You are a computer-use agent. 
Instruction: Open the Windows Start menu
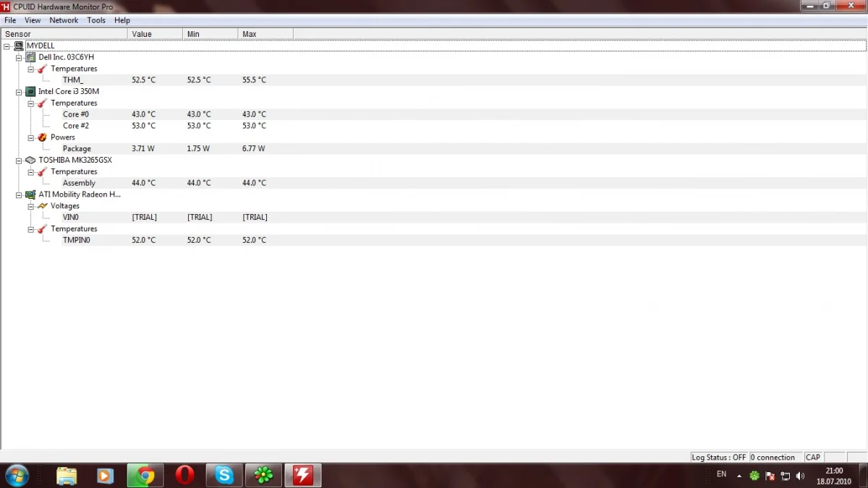[16, 475]
